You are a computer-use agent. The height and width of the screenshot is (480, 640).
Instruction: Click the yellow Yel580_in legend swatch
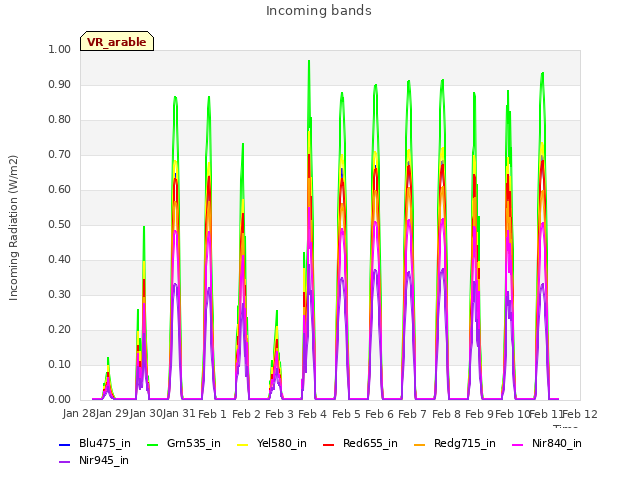[242, 444]
